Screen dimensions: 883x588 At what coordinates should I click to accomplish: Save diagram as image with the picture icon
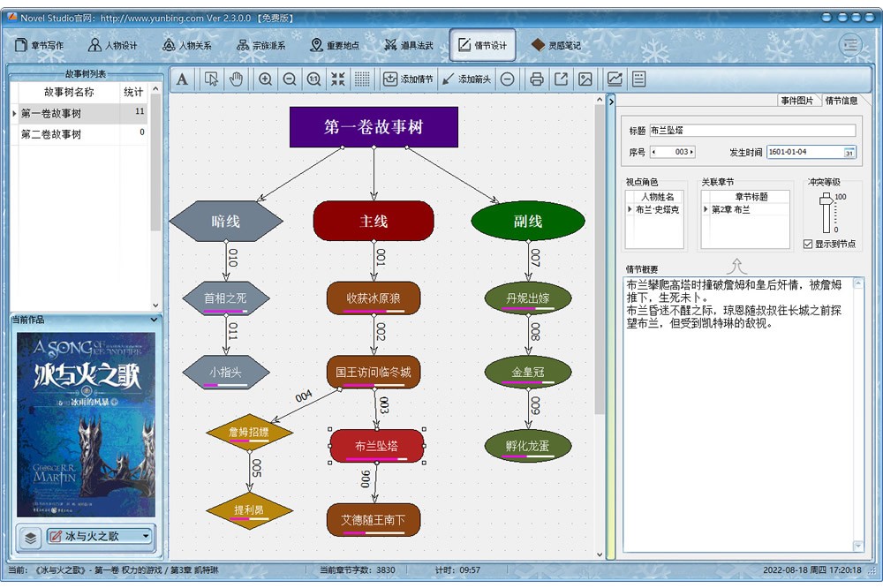[585, 79]
